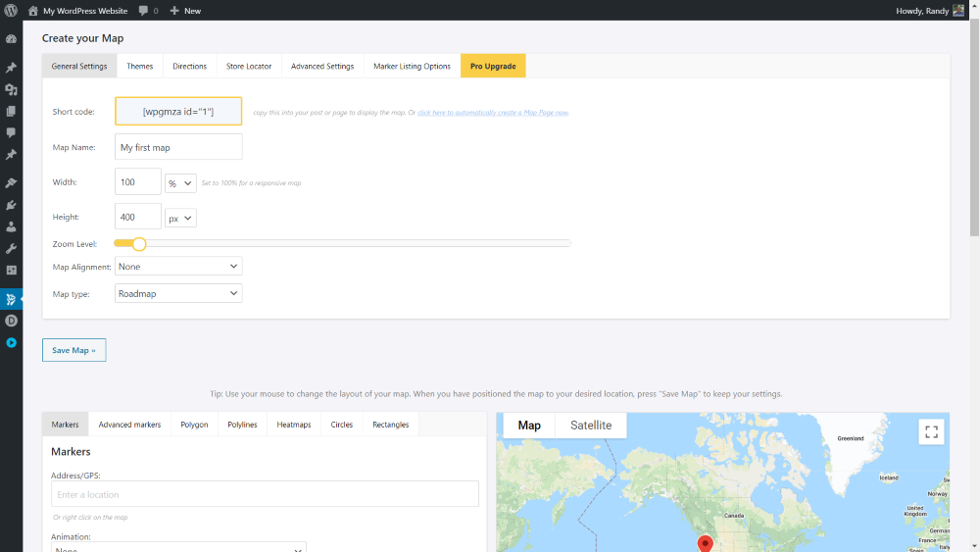Click the highlighted Maps plugin sidebar icon
The height and width of the screenshot is (552, 980).
(x=11, y=299)
